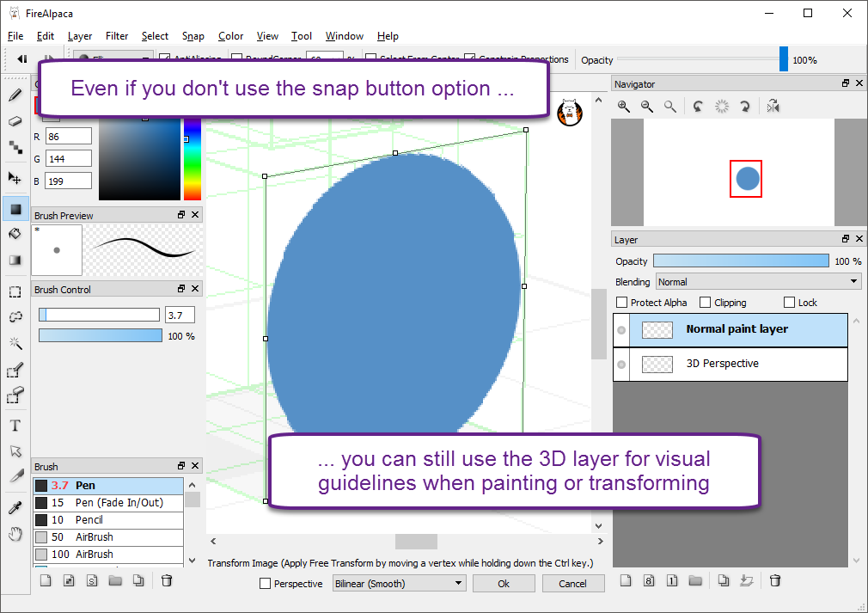
Task: Open the Layer menu
Action: tap(80, 36)
